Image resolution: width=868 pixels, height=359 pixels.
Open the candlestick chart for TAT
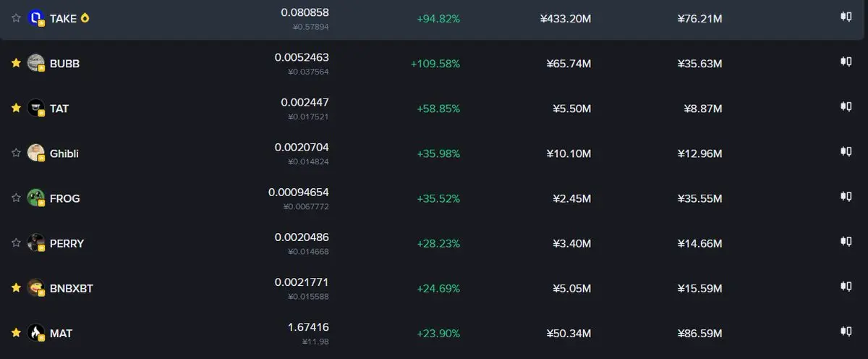[845, 106]
